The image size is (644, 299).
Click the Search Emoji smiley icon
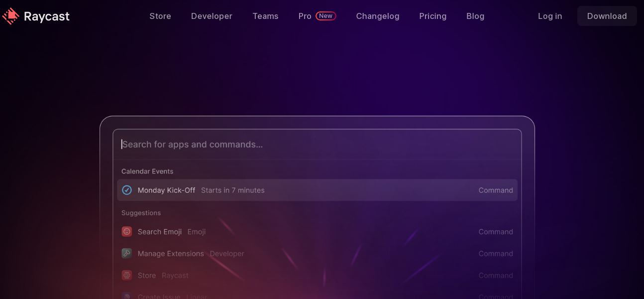click(x=127, y=232)
